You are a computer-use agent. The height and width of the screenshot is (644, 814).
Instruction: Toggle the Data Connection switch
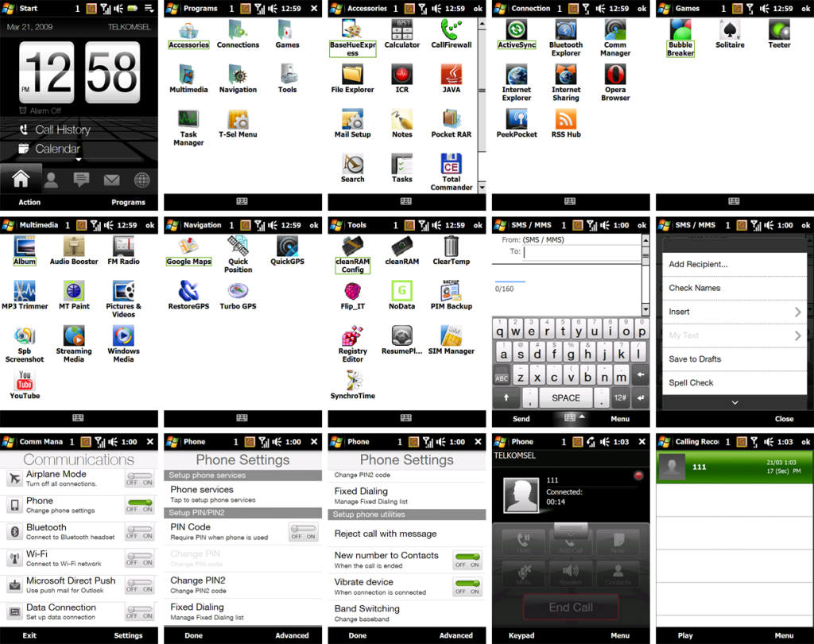click(140, 612)
